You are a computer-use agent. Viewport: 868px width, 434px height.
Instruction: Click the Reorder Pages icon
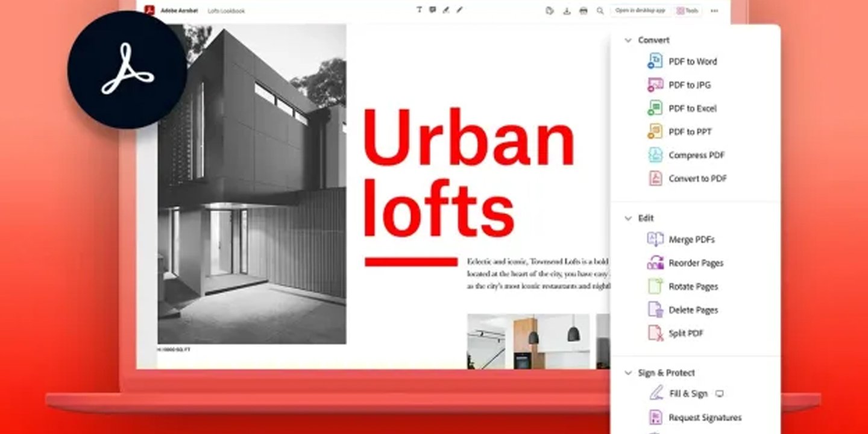point(655,263)
